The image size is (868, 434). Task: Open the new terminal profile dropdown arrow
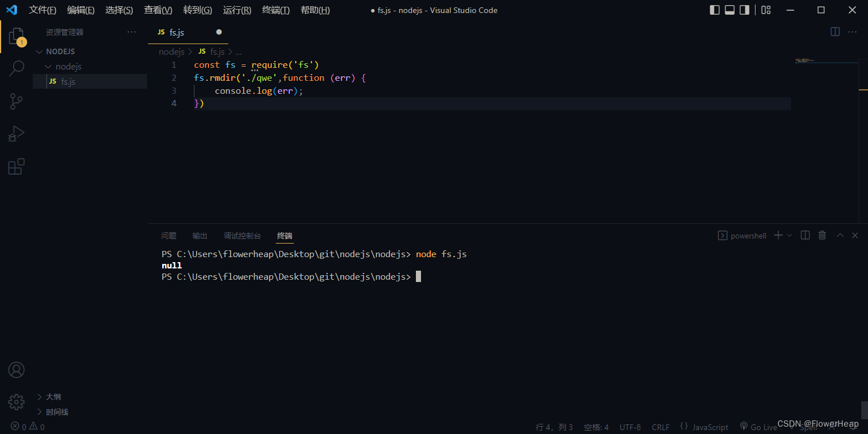click(789, 235)
